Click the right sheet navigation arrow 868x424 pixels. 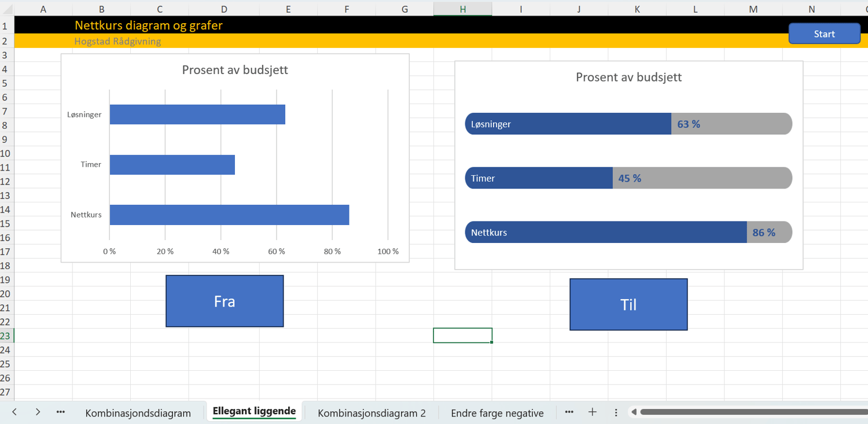pyautogui.click(x=38, y=412)
